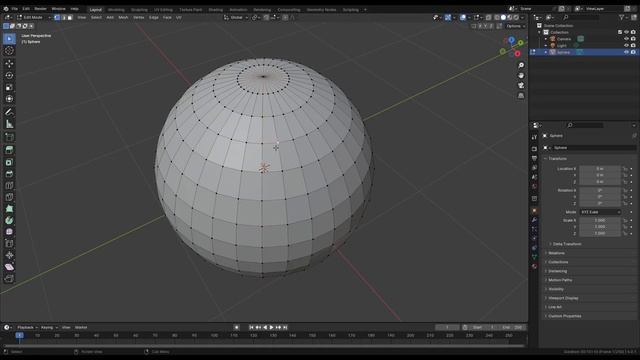Select the Add Cube tool

pos(9,137)
